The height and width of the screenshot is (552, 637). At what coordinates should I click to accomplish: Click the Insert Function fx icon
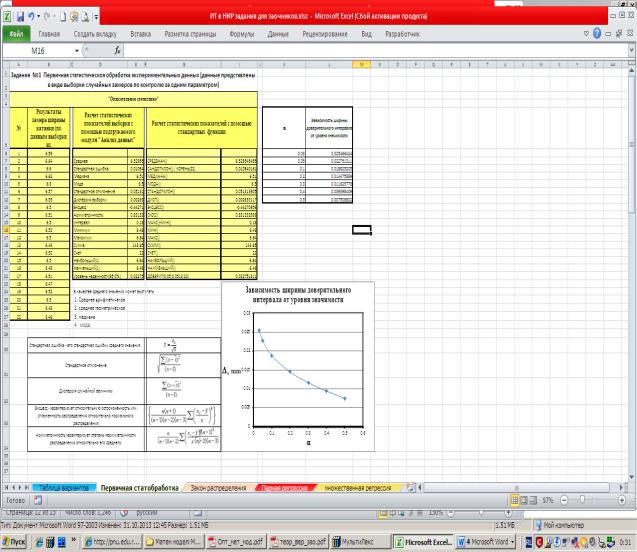tap(117, 50)
